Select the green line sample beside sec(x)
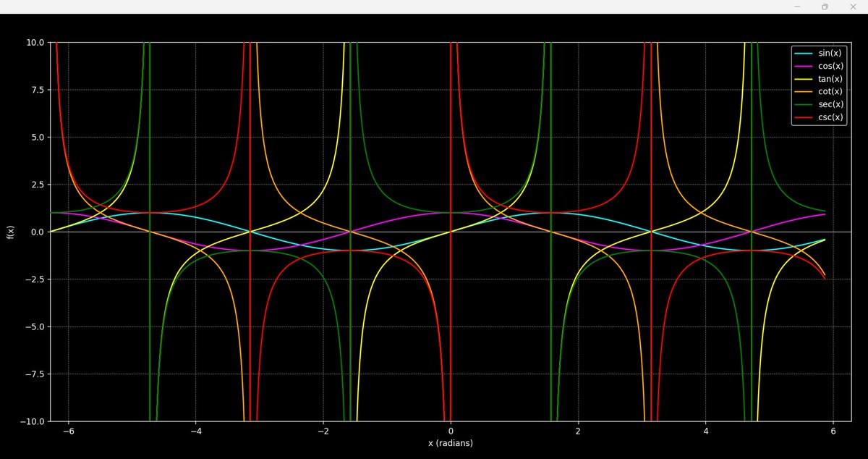 (x=802, y=105)
